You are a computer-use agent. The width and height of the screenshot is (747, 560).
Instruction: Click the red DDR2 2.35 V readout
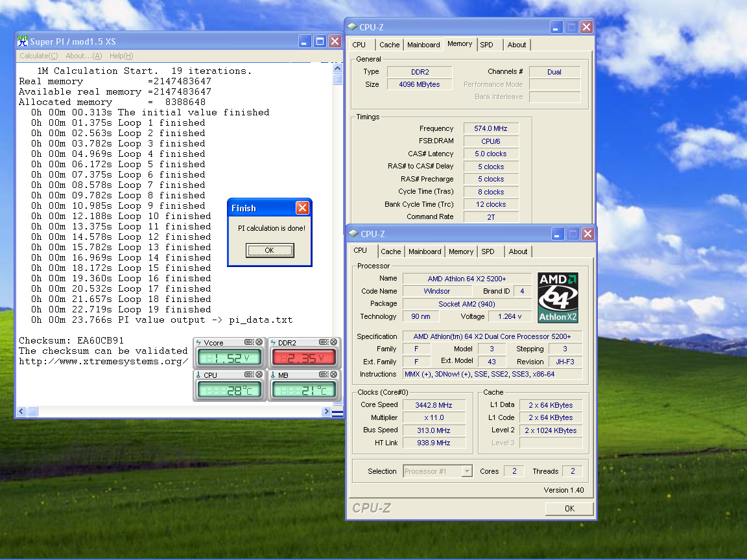(304, 357)
